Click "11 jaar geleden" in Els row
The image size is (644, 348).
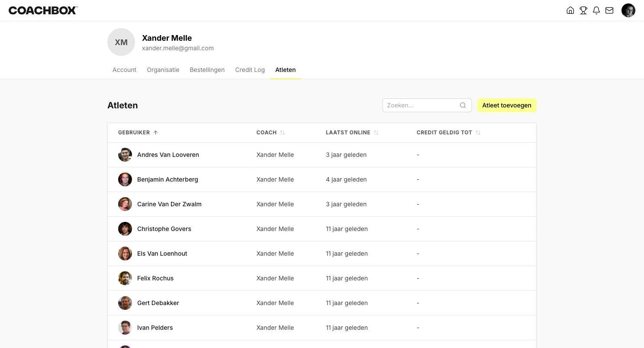click(347, 254)
